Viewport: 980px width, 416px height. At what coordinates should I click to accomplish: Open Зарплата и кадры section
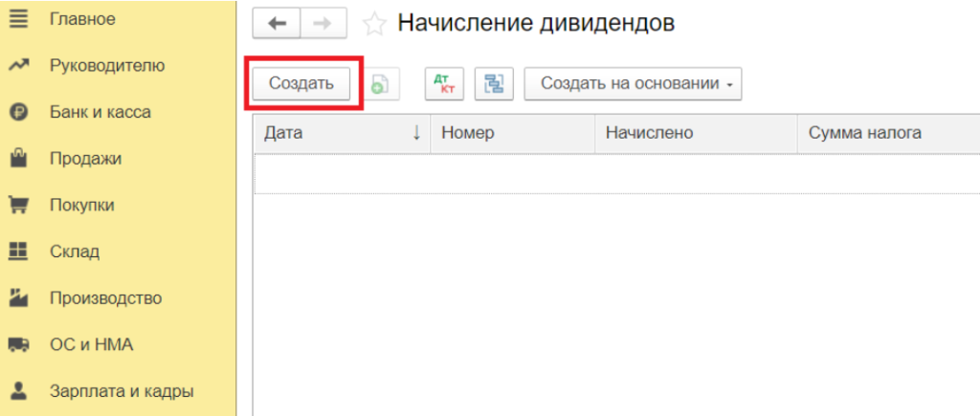pyautogui.click(x=122, y=391)
